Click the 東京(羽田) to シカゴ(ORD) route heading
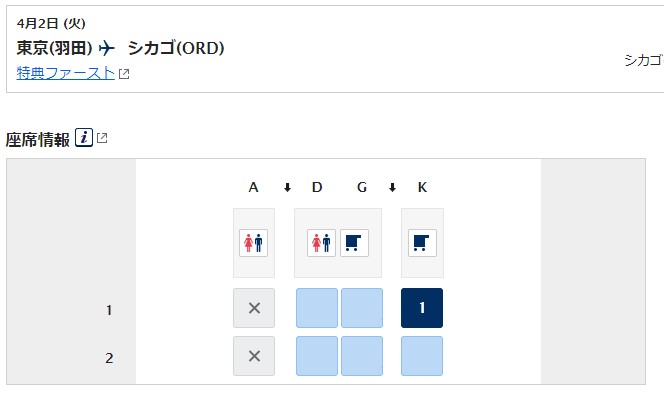This screenshot has width=664, height=411. (x=120, y=48)
